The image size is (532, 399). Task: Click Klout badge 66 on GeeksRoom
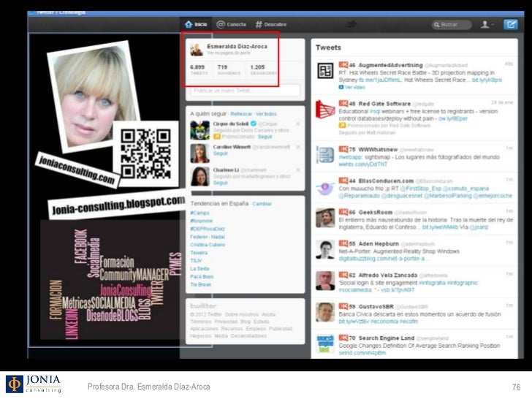click(346, 212)
